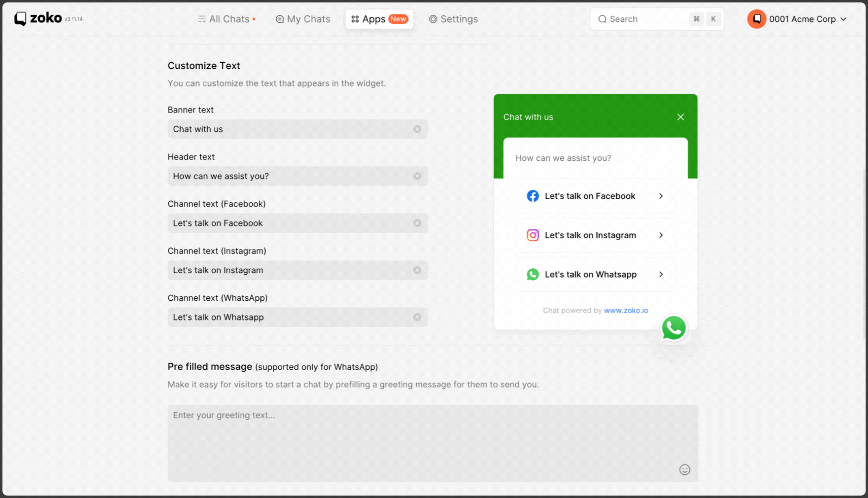Click the Customize Text heading
Screen dimensions: 868x498
pos(204,66)
